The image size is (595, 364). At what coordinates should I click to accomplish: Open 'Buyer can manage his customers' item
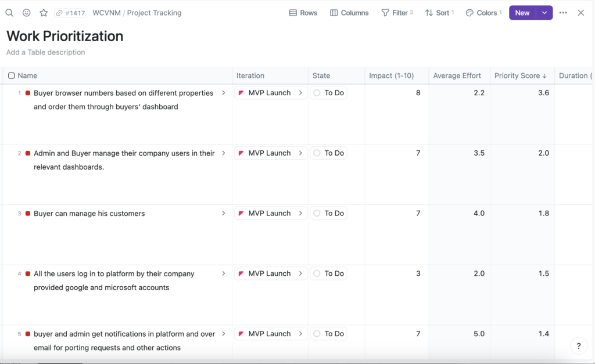pyautogui.click(x=89, y=214)
